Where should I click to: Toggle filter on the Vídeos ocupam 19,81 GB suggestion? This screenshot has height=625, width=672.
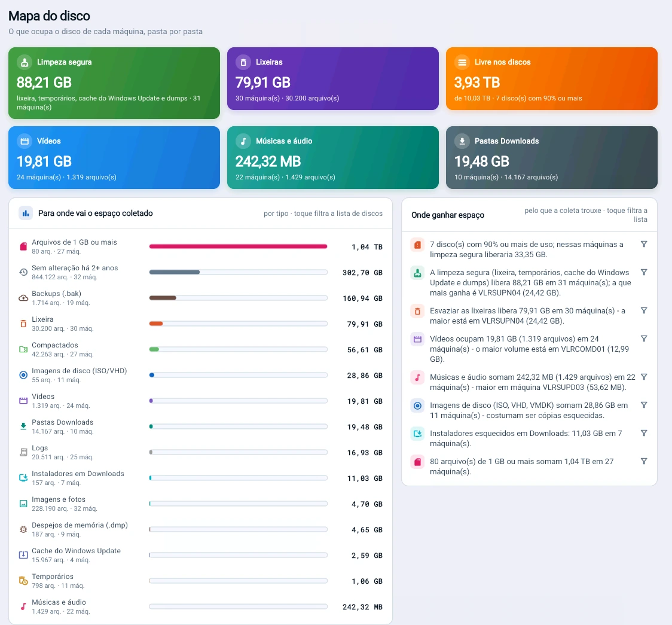coord(644,339)
